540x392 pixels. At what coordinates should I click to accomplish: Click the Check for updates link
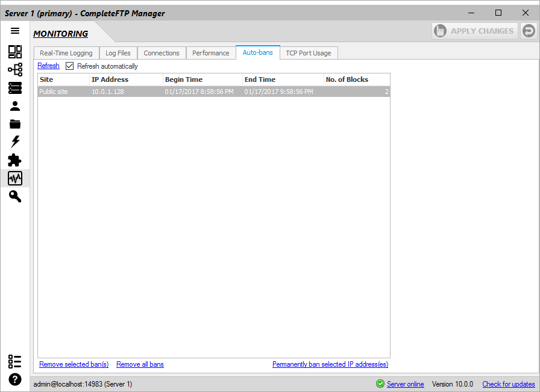[x=508, y=384]
